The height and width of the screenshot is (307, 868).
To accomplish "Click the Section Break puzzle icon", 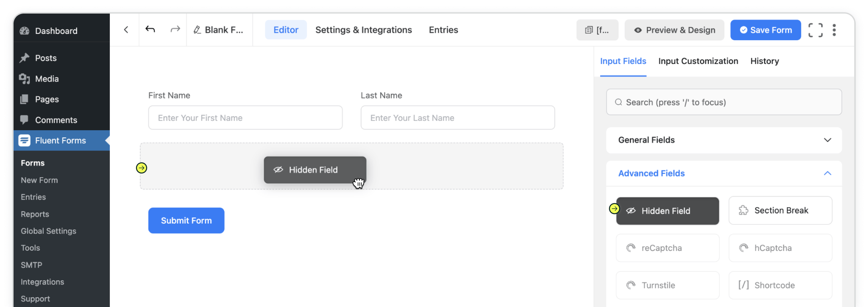I will point(743,210).
